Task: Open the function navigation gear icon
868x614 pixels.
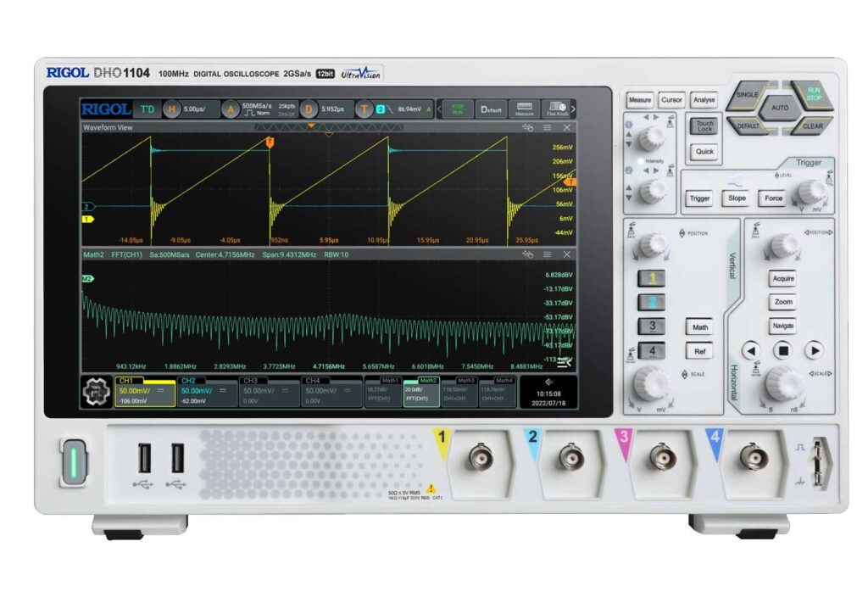Action: tap(97, 392)
